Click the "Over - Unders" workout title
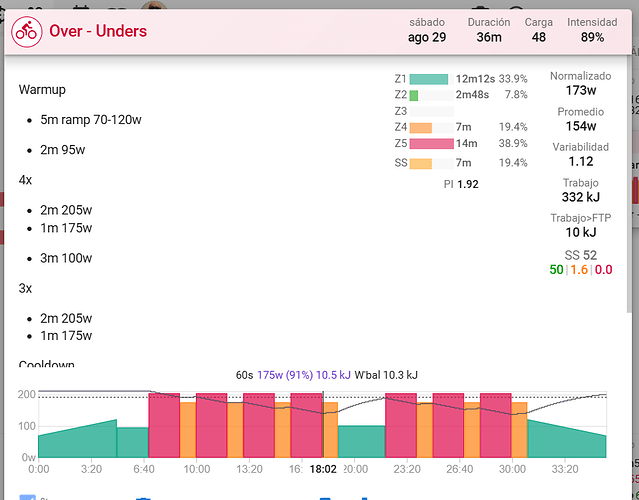Screen dimensions: 639x500 [98, 31]
